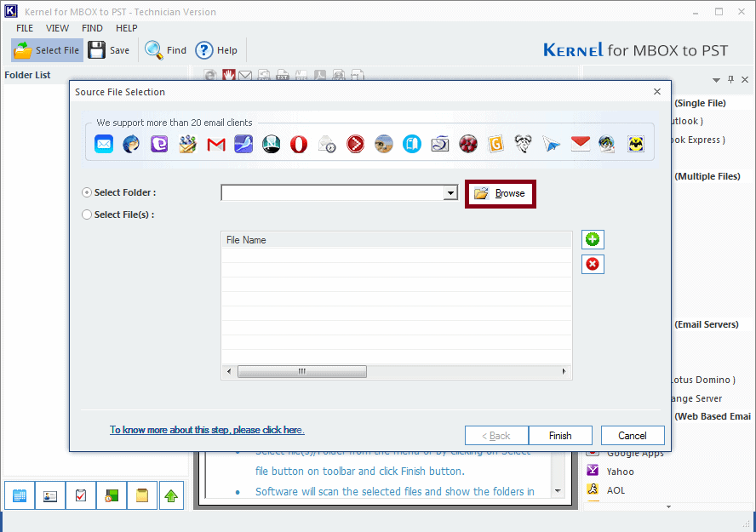Click the Find magnifier toolbar button
The width and height of the screenshot is (756, 532).
165,50
